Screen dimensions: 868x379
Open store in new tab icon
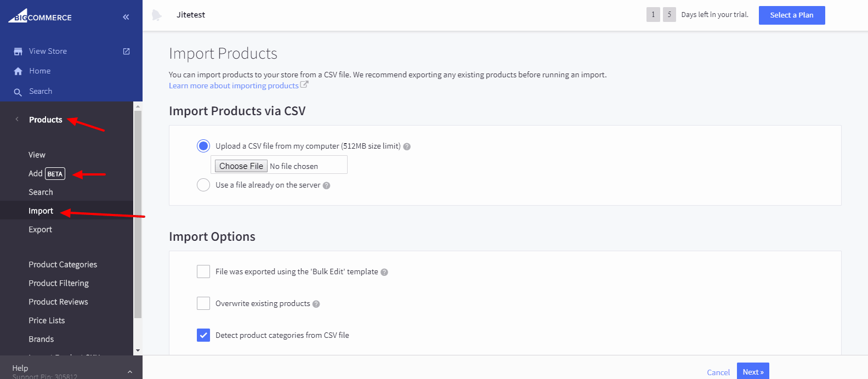[127, 51]
